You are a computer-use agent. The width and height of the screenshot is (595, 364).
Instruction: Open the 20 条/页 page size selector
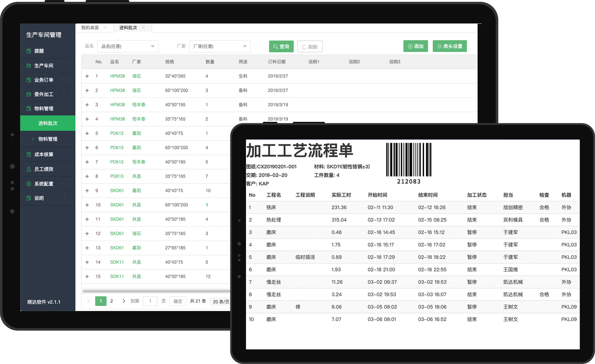(x=220, y=301)
